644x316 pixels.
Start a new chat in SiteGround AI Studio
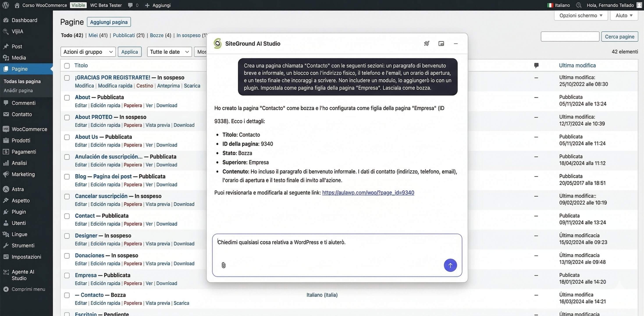click(427, 43)
